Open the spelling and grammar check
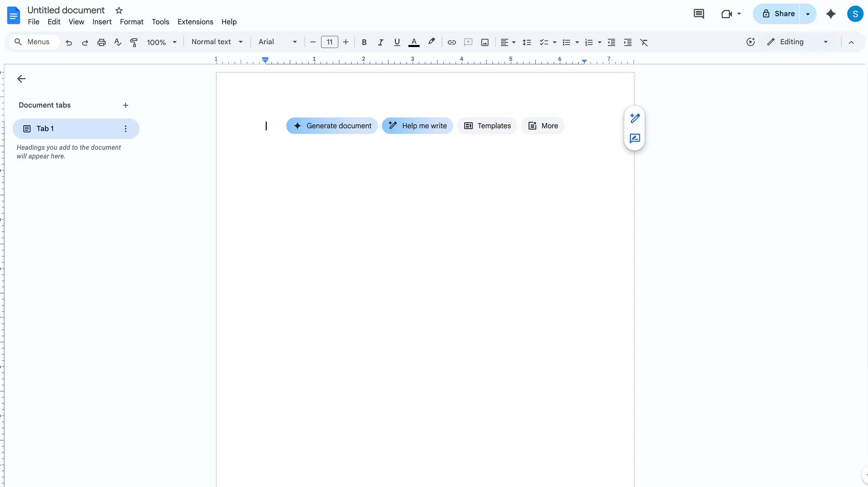 pos(118,42)
